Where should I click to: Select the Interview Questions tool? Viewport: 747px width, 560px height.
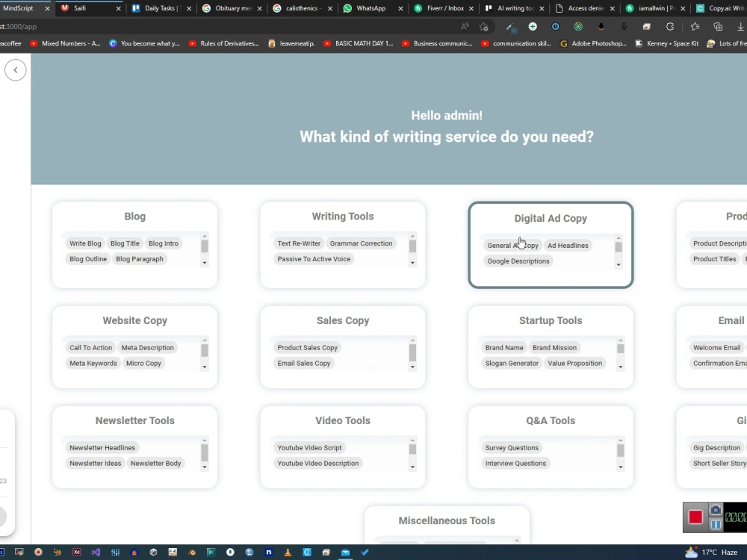coord(516,464)
